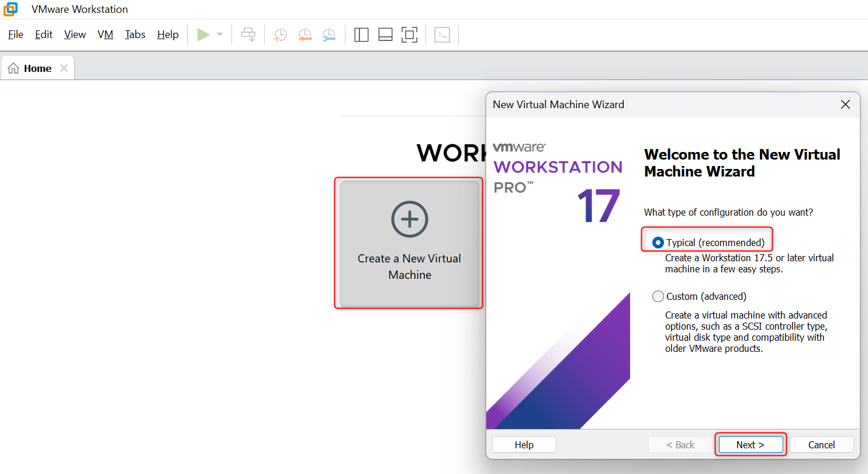Switch to the Home tab
The width and height of the screenshot is (868, 474).
(x=38, y=68)
